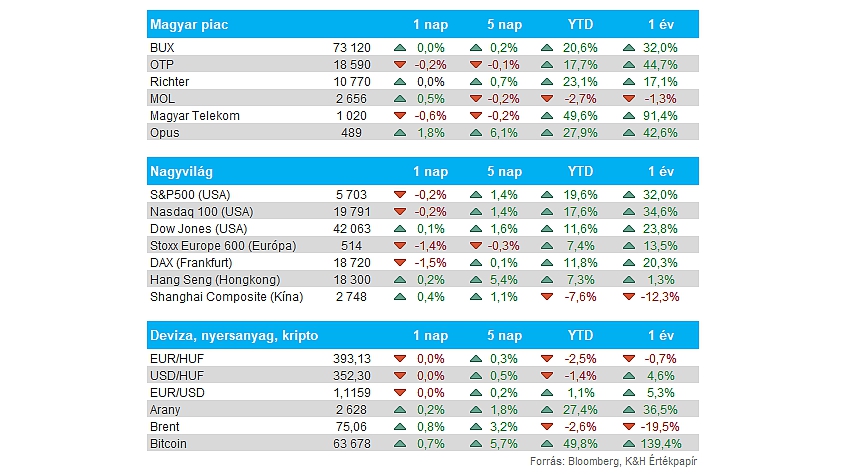Click the red down arrow in OTP 1 nap

400,64
